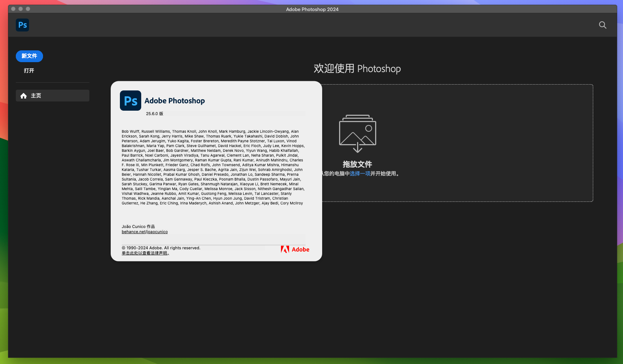Click the 25.6.0 版 version text
Image resolution: width=623 pixels, height=364 pixels.
(x=154, y=114)
